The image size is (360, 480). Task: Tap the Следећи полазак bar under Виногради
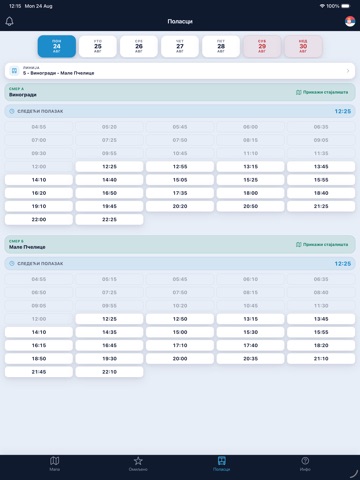180,111
